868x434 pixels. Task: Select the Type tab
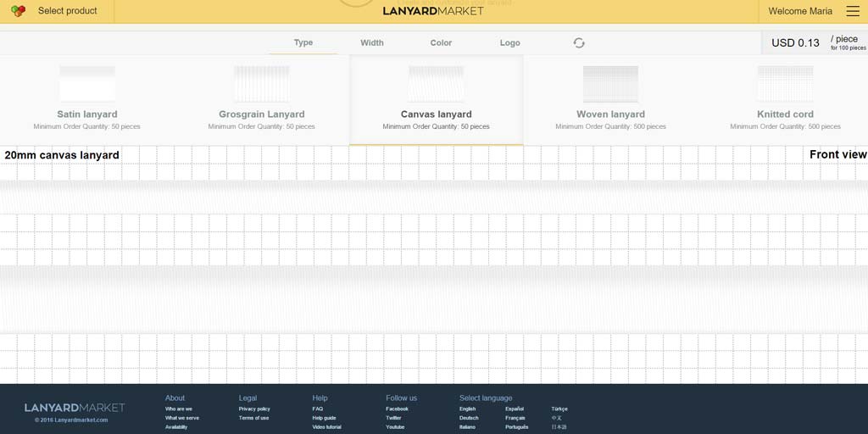click(x=303, y=43)
